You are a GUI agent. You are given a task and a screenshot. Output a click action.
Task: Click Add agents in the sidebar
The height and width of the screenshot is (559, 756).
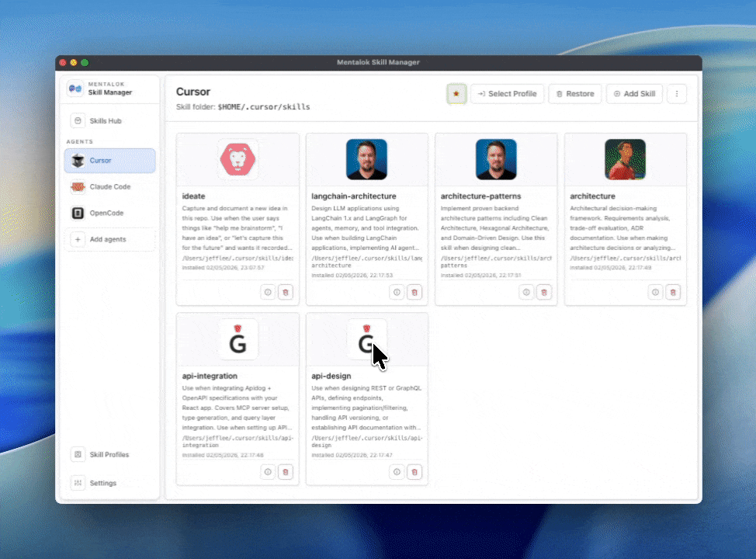tap(109, 239)
